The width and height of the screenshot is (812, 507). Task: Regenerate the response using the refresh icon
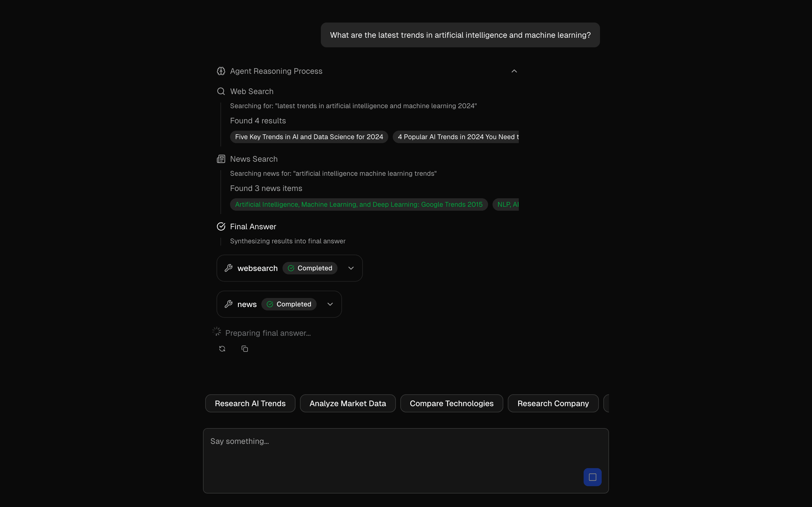pos(222,348)
